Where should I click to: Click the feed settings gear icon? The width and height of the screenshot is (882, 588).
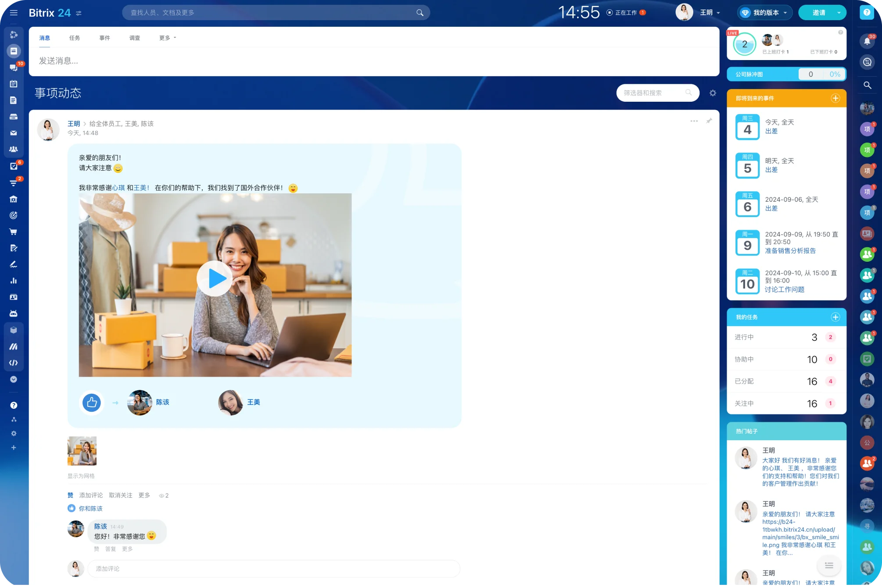[713, 93]
